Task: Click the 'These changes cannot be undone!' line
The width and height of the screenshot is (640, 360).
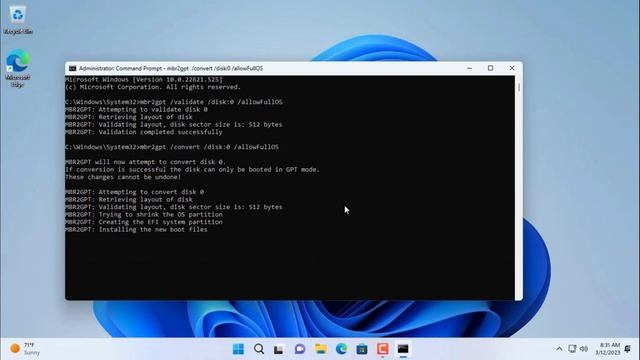Action: coord(123,177)
